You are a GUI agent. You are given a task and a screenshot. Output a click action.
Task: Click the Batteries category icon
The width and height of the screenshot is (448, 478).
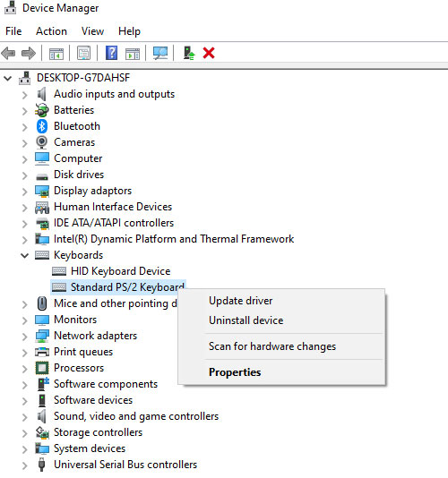pyautogui.click(x=42, y=110)
